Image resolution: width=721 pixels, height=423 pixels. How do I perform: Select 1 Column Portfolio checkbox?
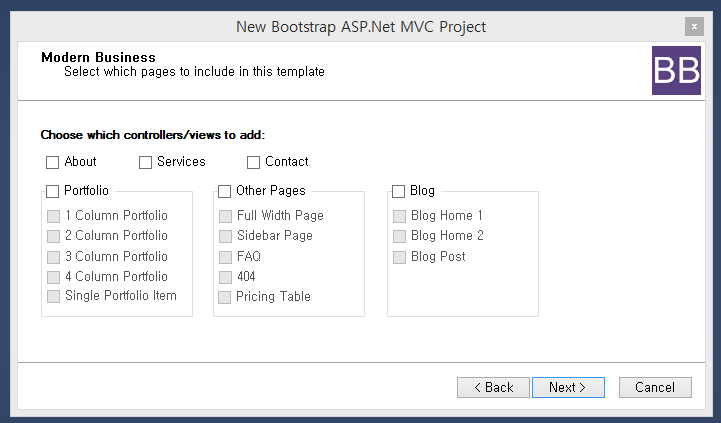(54, 217)
